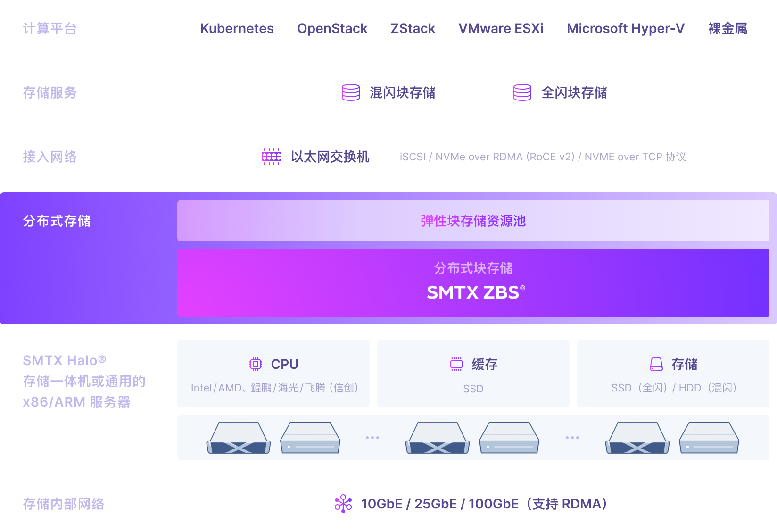This screenshot has height=532, width=777.
Task: Click the 弹性块存储资源池 banner
Action: 473,221
